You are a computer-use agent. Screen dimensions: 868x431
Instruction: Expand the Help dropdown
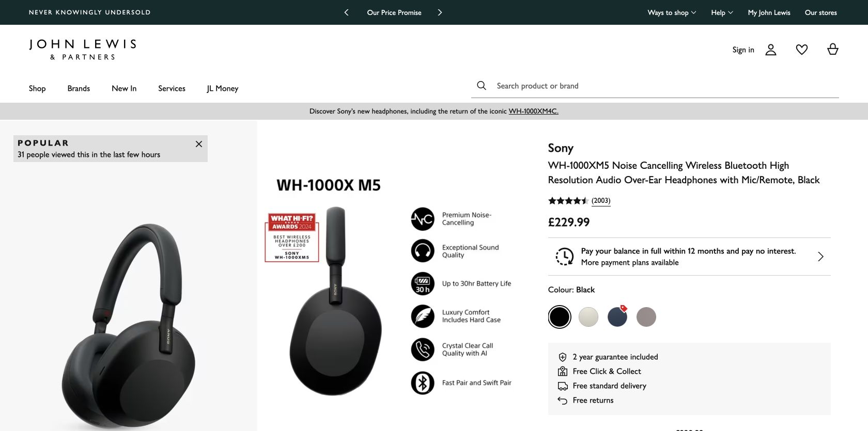point(722,12)
